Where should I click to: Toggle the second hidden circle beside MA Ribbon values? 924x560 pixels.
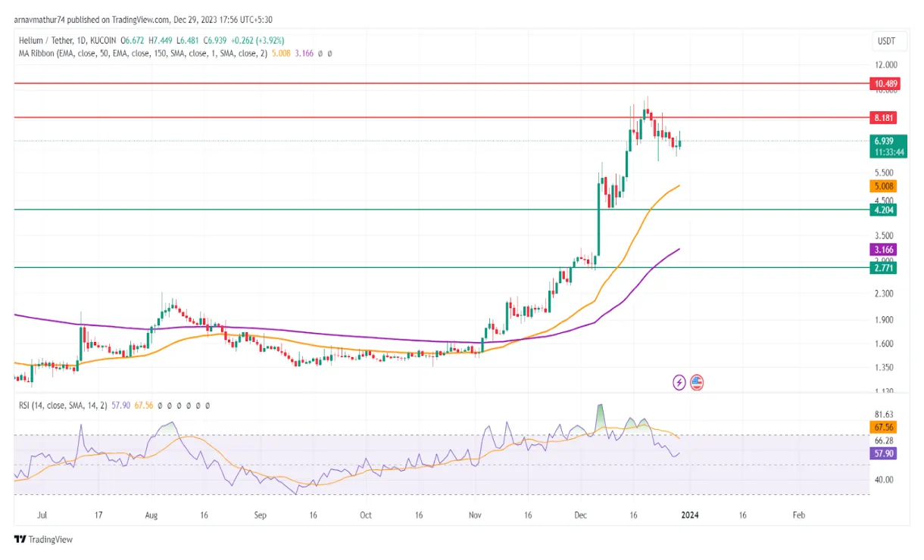click(330, 54)
